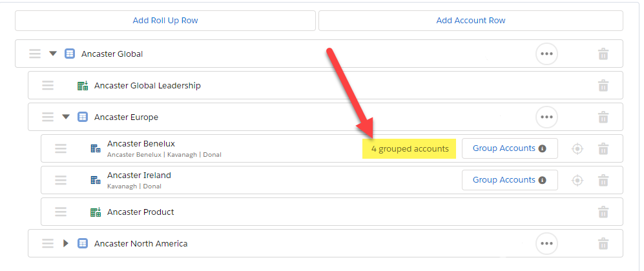
Task: Collapse the Ancaster Europe group
Action: coord(65,117)
